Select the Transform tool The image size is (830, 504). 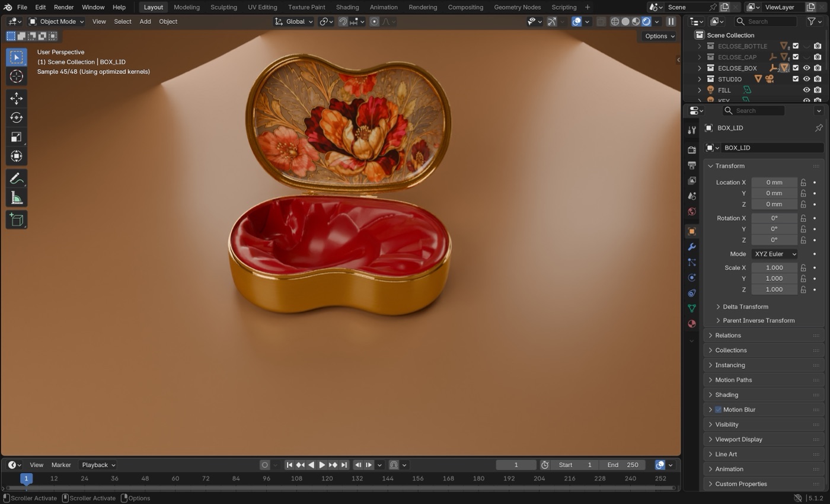pos(17,157)
